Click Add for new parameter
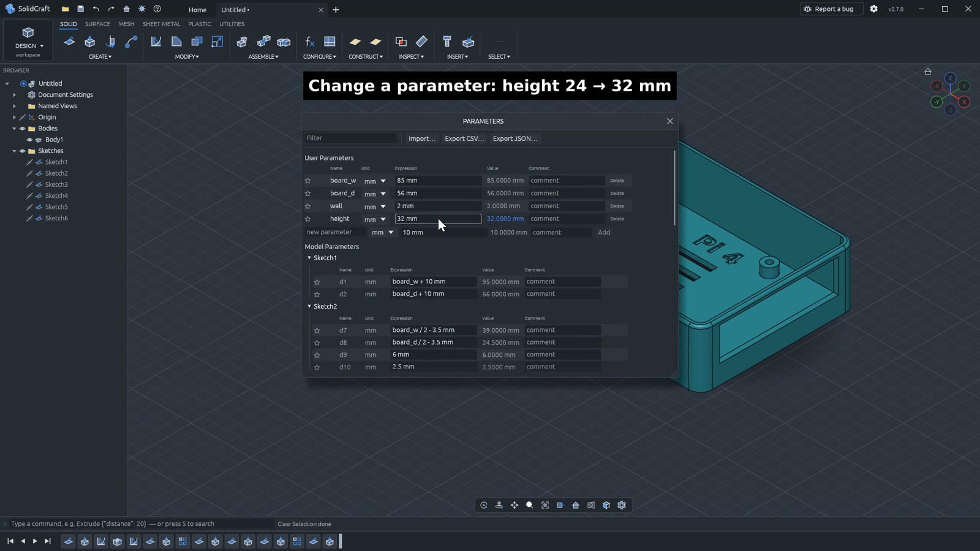 [604, 233]
